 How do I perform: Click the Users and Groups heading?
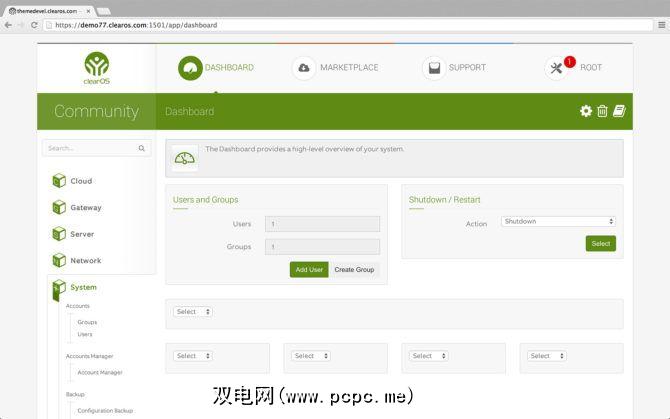coord(206,199)
